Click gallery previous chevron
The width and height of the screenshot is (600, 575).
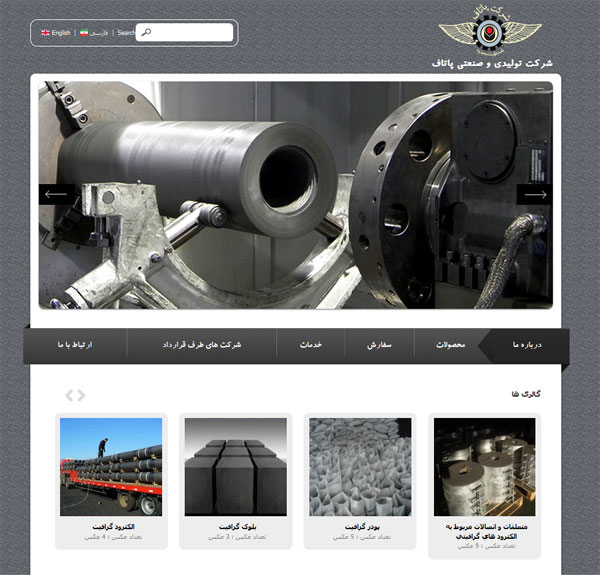(x=69, y=395)
